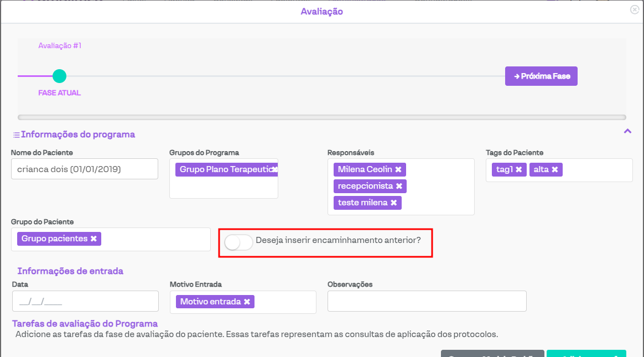
Task: Click the horizontal scrollbar under timeline
Action: (x=321, y=117)
